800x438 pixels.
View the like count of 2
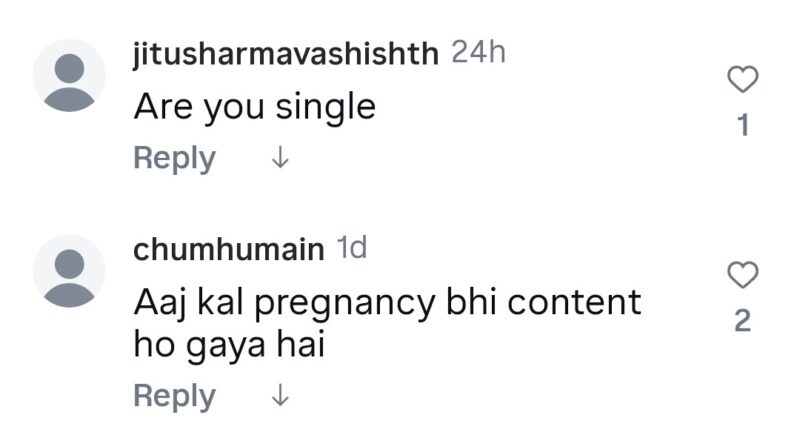[742, 322]
